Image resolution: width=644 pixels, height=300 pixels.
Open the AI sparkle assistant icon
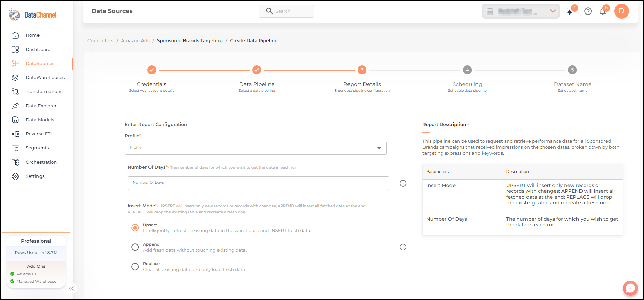click(570, 12)
